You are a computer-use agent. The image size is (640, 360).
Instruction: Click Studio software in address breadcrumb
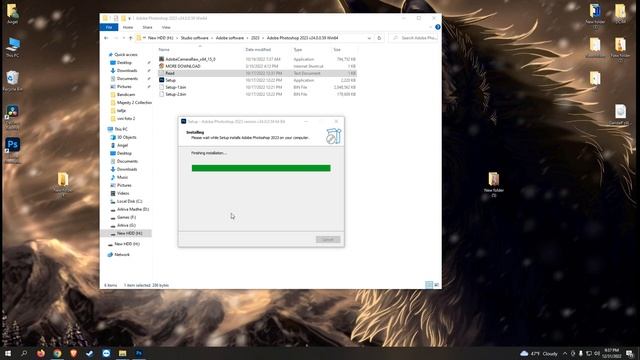(x=194, y=38)
